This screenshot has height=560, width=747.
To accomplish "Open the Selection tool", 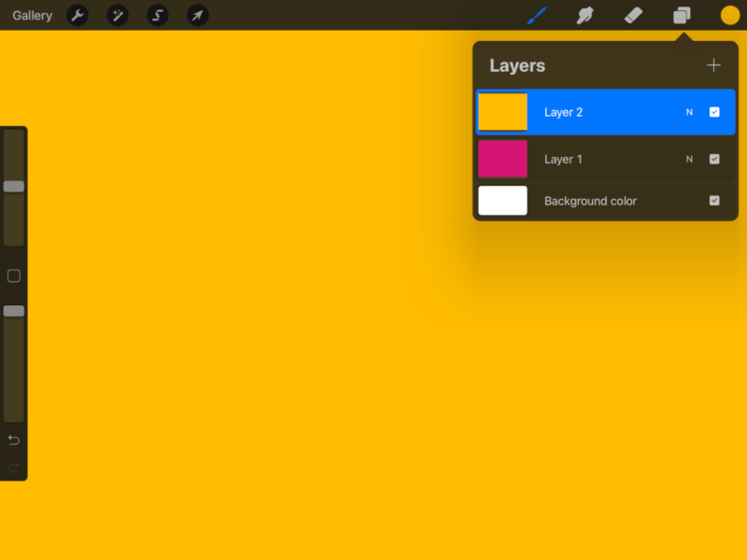I will coord(157,15).
